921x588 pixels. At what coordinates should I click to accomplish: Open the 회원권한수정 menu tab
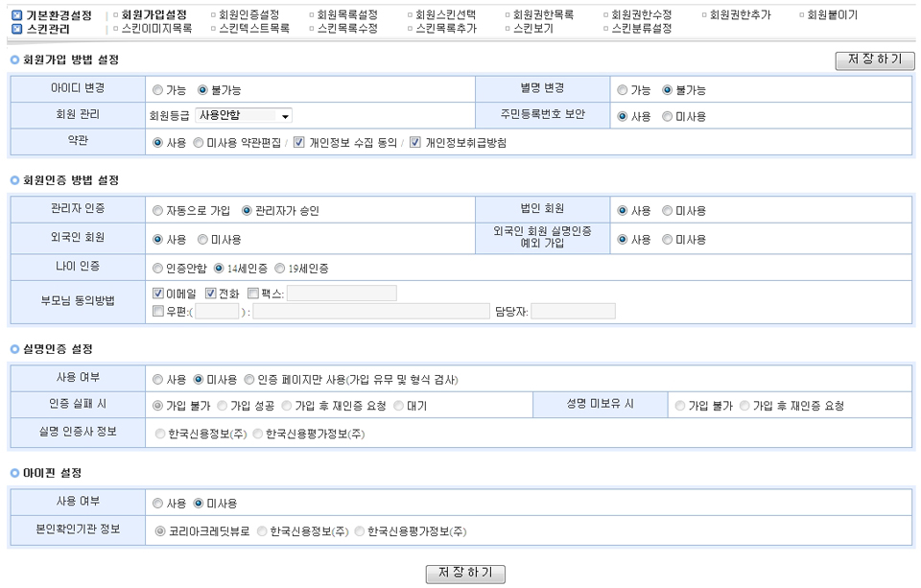coord(642,15)
